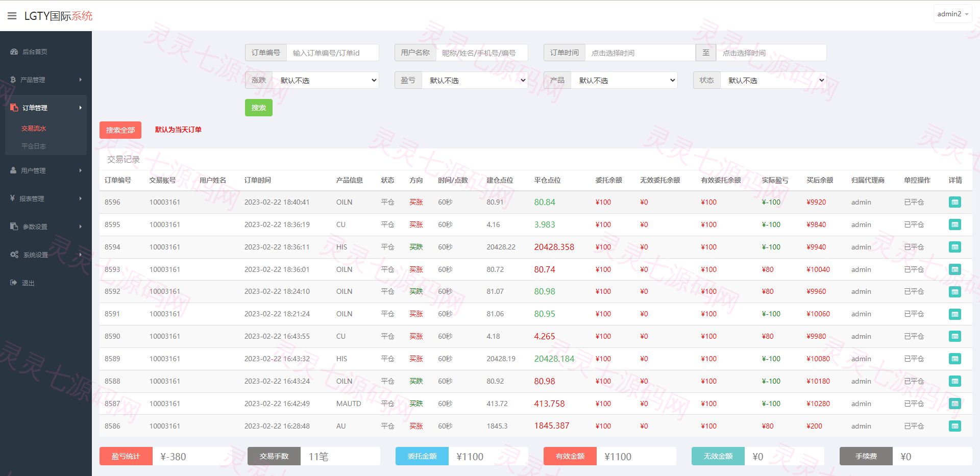Focus the 订单编号 input field
Screen dimensions: 980x476
point(332,53)
